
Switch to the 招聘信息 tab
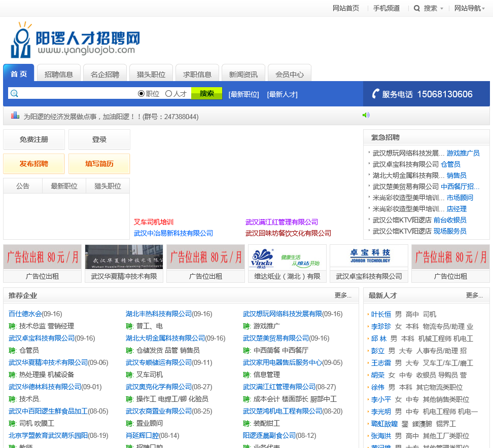(58, 74)
